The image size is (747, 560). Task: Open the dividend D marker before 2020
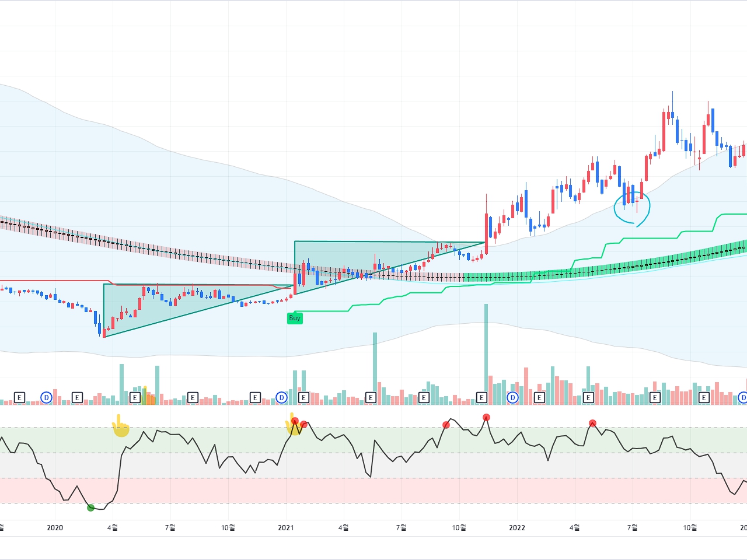(47, 398)
